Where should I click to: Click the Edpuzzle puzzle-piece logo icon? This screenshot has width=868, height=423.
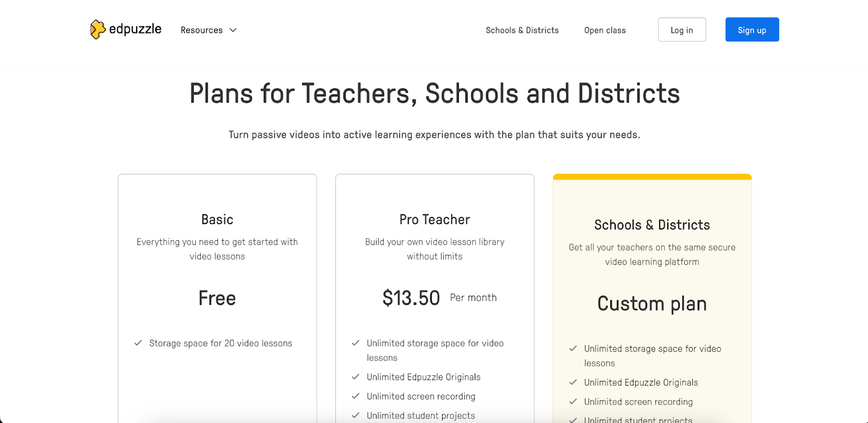98,29
